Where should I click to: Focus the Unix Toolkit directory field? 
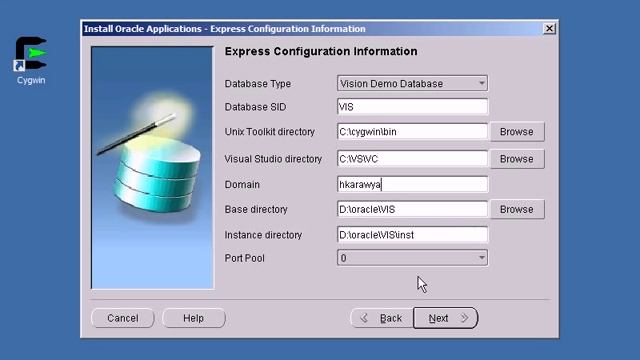[x=412, y=132]
